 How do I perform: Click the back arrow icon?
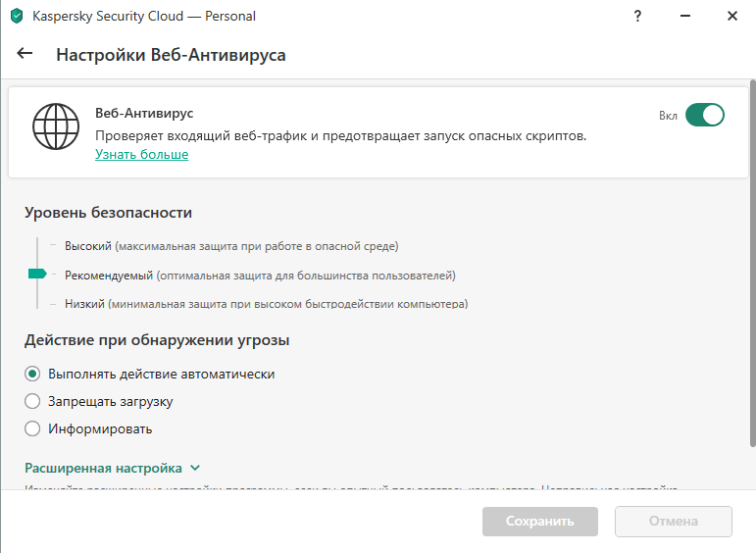point(25,54)
